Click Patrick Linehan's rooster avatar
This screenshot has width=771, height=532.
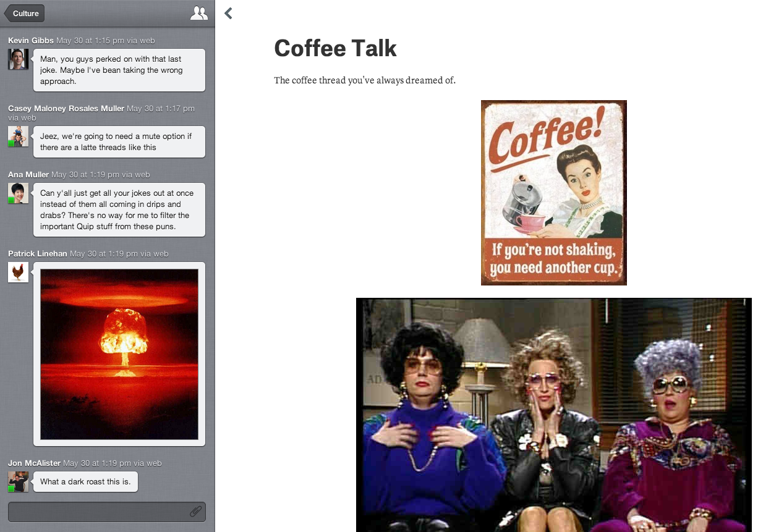(x=18, y=272)
